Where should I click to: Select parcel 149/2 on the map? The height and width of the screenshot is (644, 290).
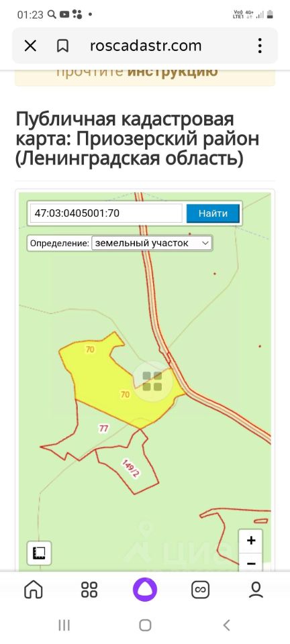coord(131,469)
